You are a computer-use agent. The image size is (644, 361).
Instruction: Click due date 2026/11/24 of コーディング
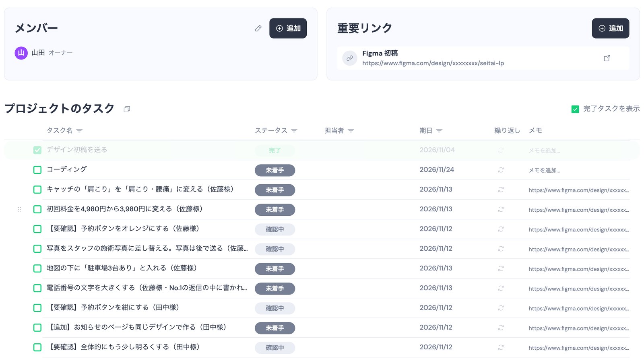click(437, 170)
